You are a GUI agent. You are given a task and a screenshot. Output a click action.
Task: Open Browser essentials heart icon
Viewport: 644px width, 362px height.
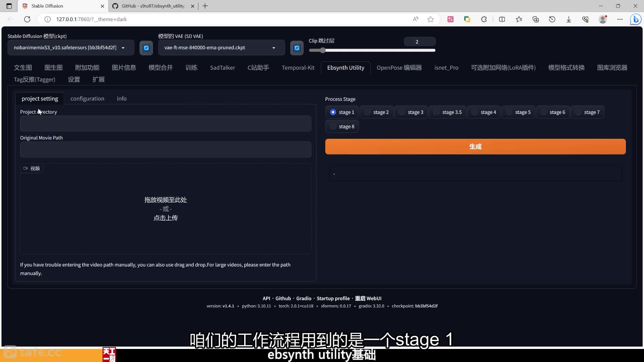click(586, 19)
